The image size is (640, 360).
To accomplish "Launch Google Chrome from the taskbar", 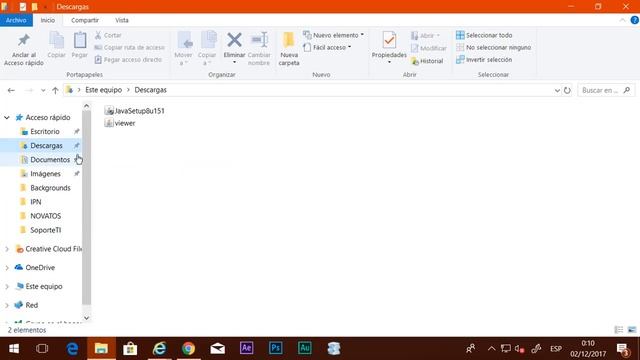I will pyautogui.click(x=189, y=349).
